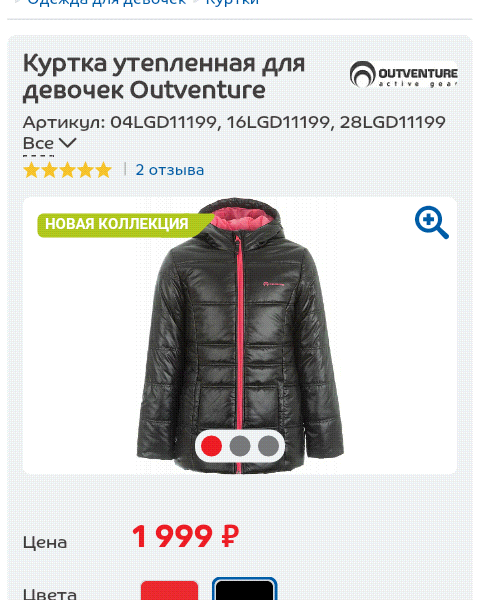Click the fifth gold rating star
Viewport: 480px width, 600px height.
[103, 170]
